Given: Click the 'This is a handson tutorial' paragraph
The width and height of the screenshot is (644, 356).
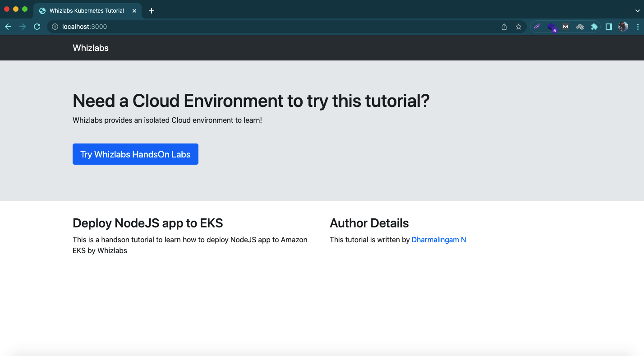Looking at the screenshot, I should click(x=190, y=245).
